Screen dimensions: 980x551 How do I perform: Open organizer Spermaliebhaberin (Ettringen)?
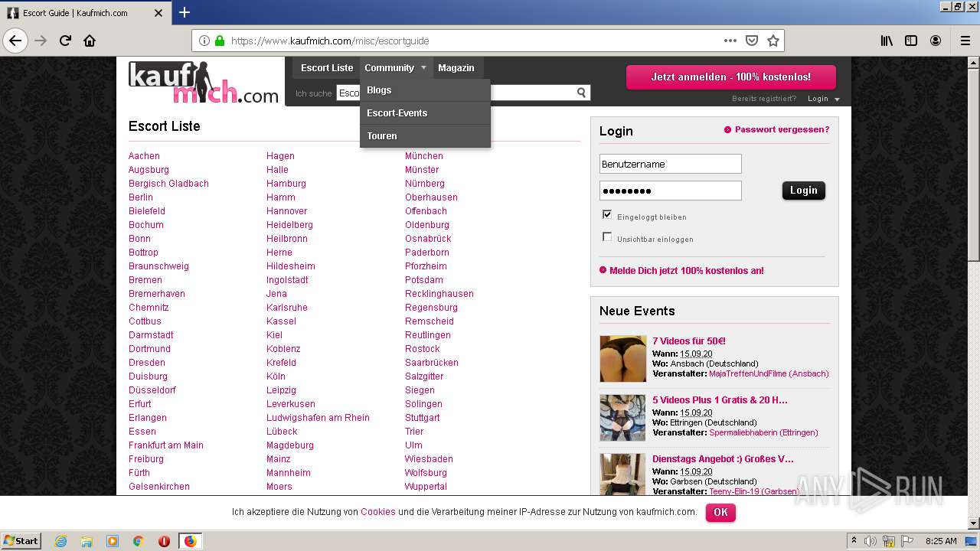[x=763, y=432]
